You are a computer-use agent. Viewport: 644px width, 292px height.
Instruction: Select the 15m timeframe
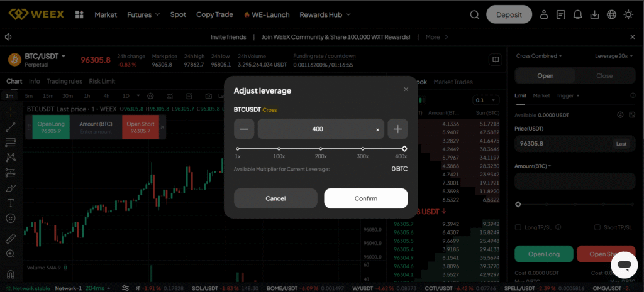(48, 96)
